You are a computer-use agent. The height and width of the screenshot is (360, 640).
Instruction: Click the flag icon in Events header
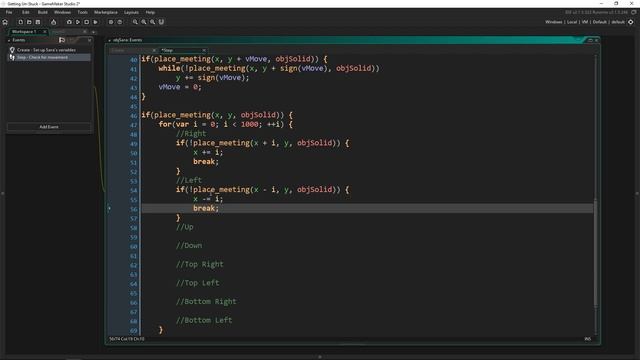coord(62,40)
